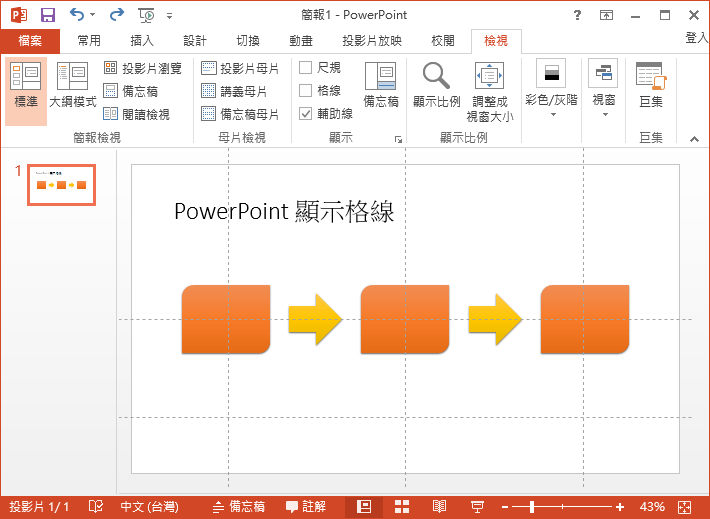Switch to the 常用 tab
This screenshot has width=710, height=519.
pyautogui.click(x=89, y=41)
